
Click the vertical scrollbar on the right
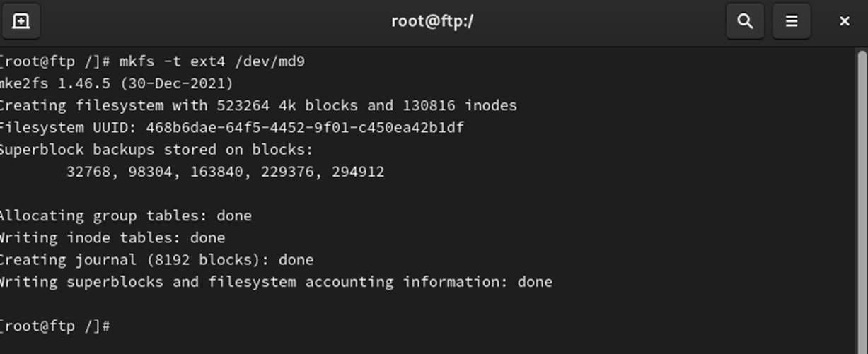click(862, 198)
